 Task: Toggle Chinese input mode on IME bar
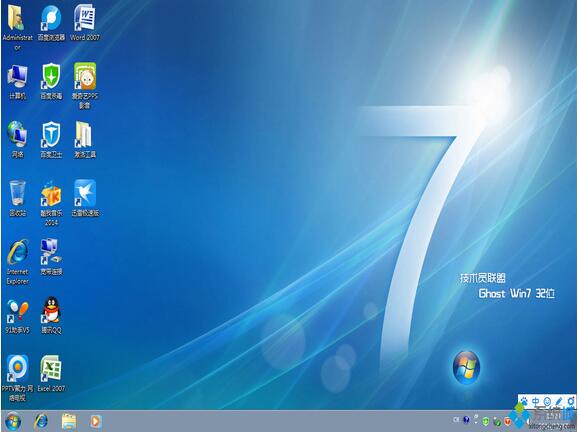click(x=536, y=401)
